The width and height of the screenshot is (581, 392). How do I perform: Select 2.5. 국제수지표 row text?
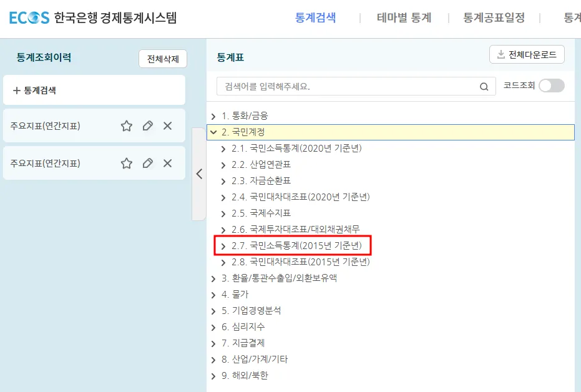[261, 213]
